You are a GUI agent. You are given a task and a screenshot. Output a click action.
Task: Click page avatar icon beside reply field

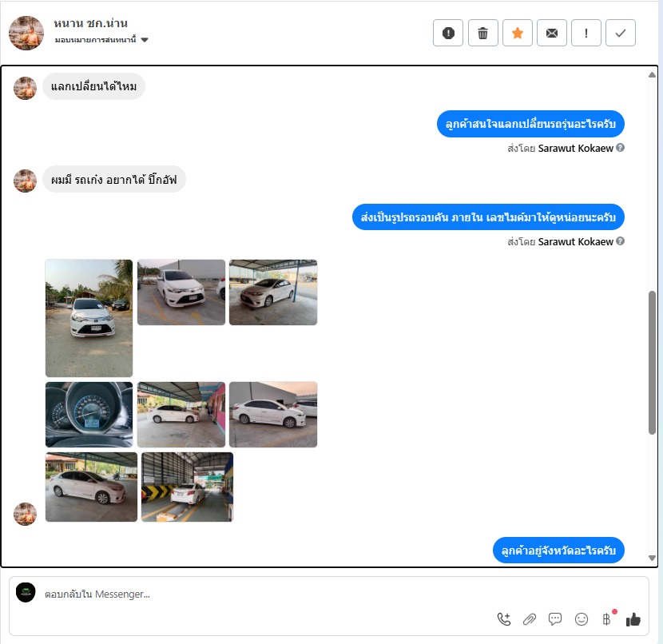[26, 592]
